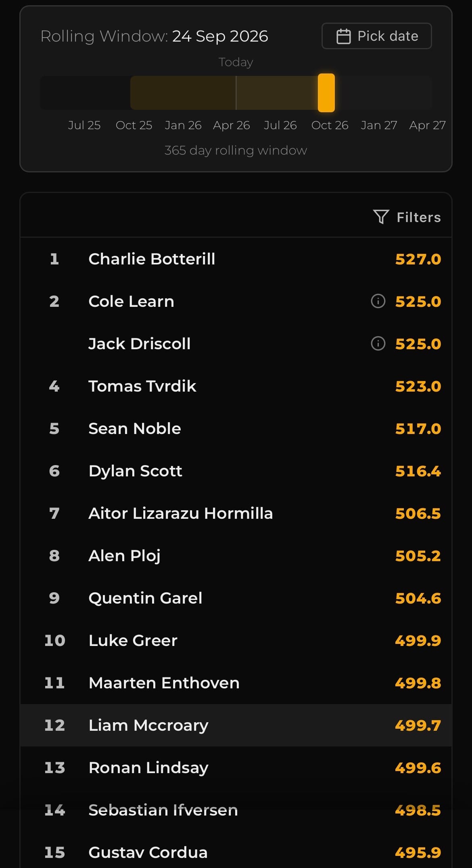
Task: Click the calendar icon in Pick date
Action: click(x=343, y=36)
